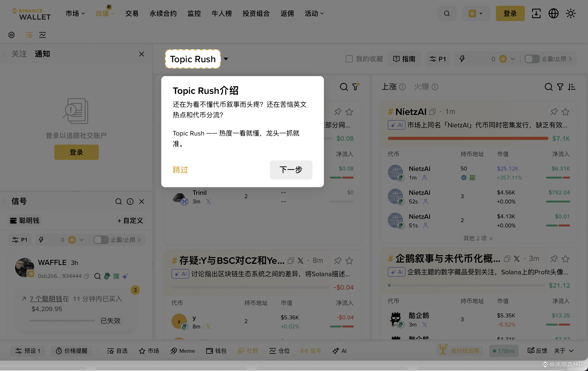Switch to the 关注 tab

pos(19,54)
